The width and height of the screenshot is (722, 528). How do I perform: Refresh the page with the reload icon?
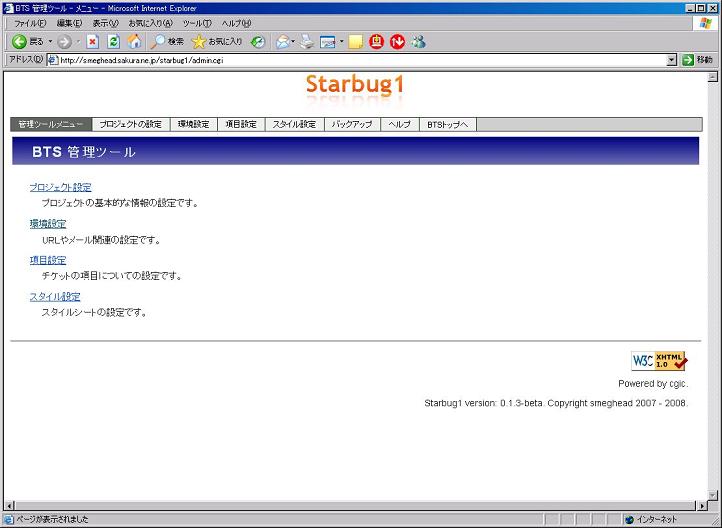pos(113,42)
